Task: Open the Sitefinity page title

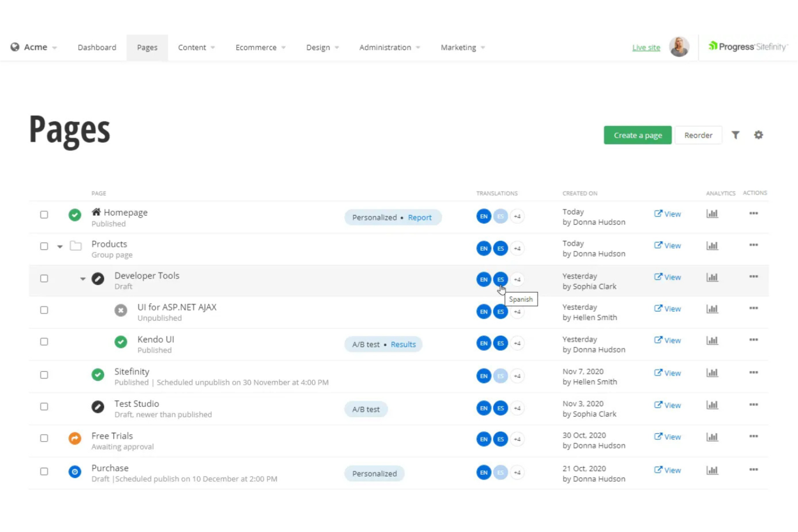Action: [x=132, y=372]
